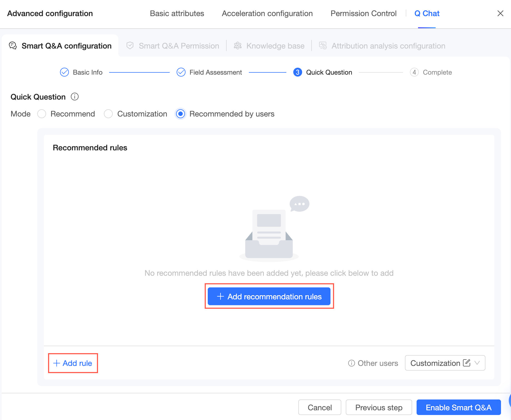Click the Quick Question info icon

click(75, 97)
